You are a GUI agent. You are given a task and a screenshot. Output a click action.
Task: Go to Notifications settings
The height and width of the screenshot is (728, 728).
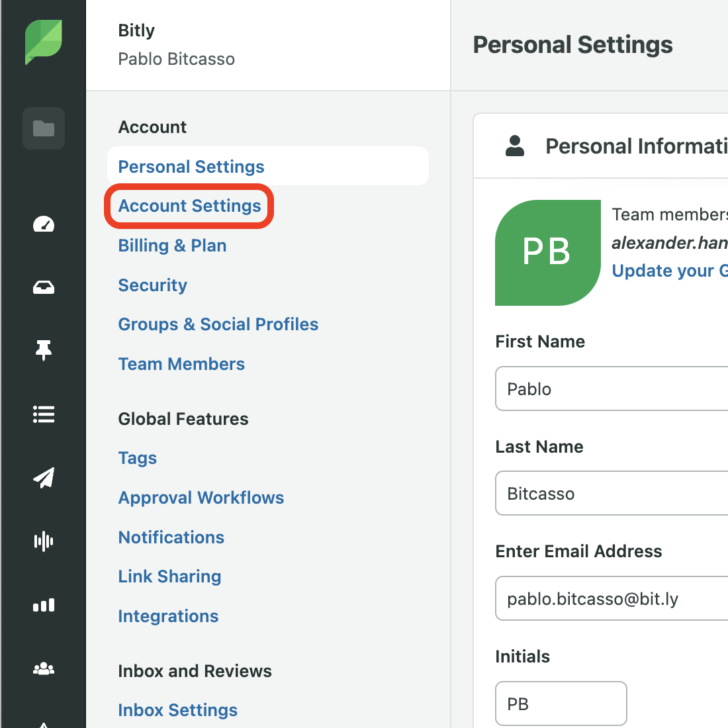point(171,537)
